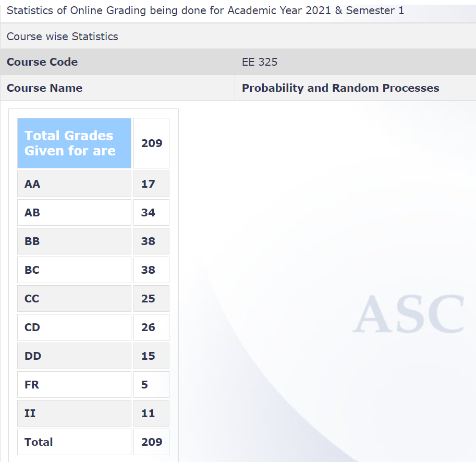Image resolution: width=476 pixels, height=462 pixels.
Task: Select the FR count value 5
Action: click(151, 385)
